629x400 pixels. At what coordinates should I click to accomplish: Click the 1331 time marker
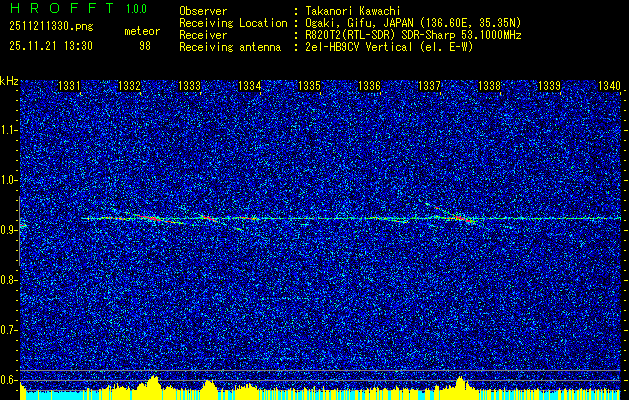pos(69,86)
